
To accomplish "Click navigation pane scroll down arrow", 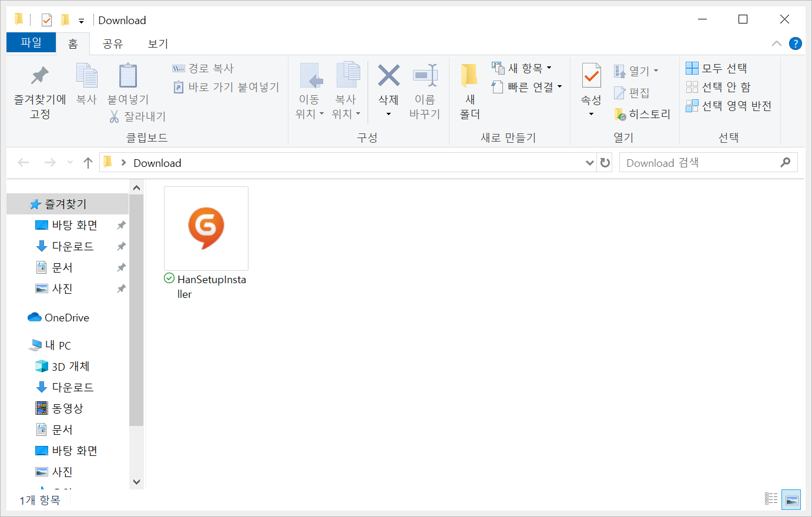I will point(136,482).
